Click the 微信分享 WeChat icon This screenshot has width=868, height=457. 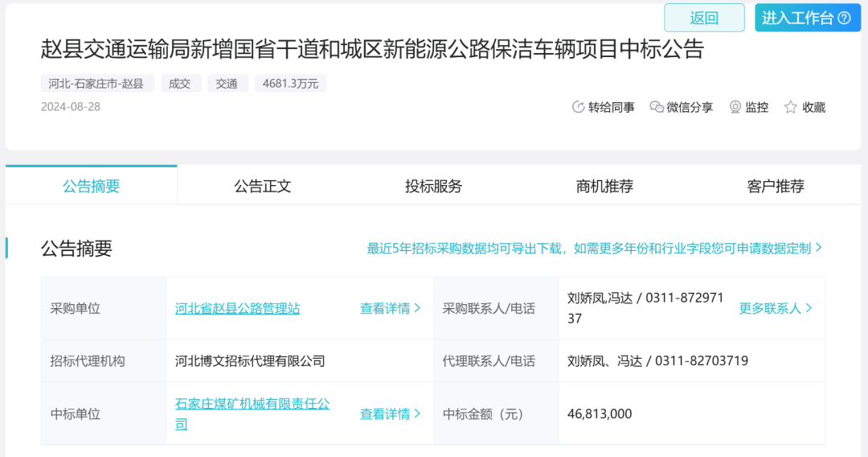657,108
